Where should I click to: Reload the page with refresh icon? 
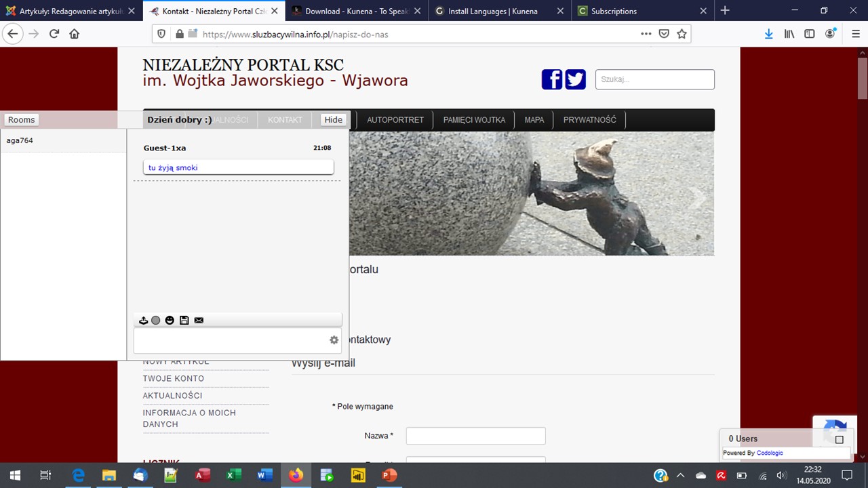(x=54, y=34)
